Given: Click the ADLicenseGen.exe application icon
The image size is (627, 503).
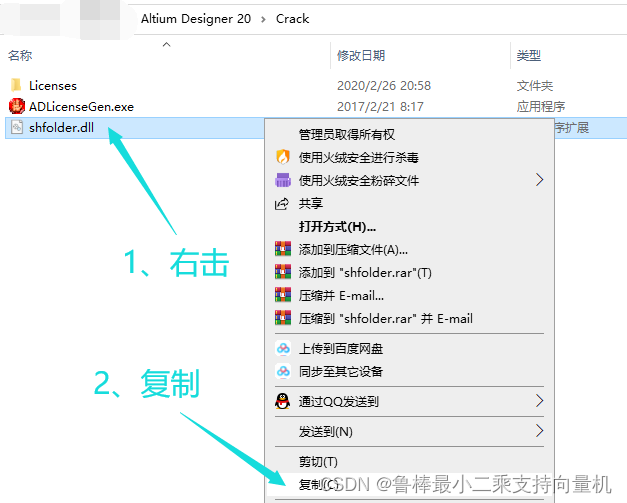Looking at the screenshot, I should click(x=17, y=106).
